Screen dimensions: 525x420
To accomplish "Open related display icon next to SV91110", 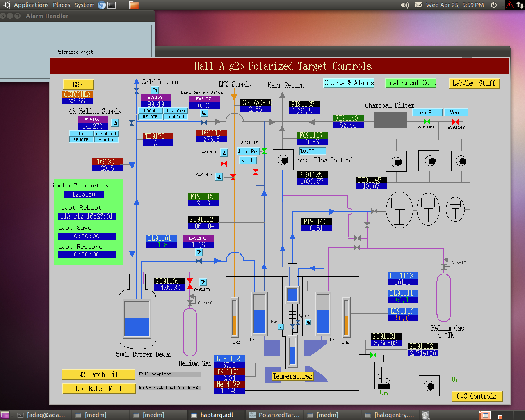I will [224, 153].
